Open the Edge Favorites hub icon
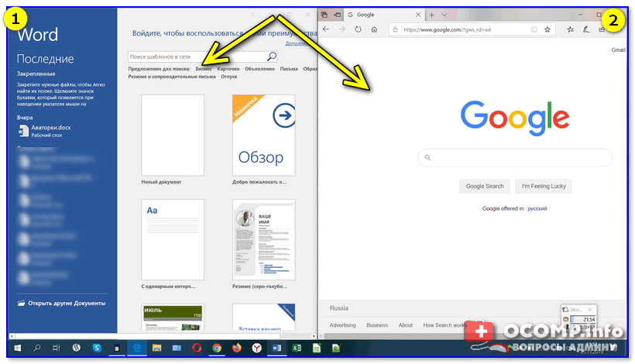Screen dimensions: 635x364 [x=570, y=29]
